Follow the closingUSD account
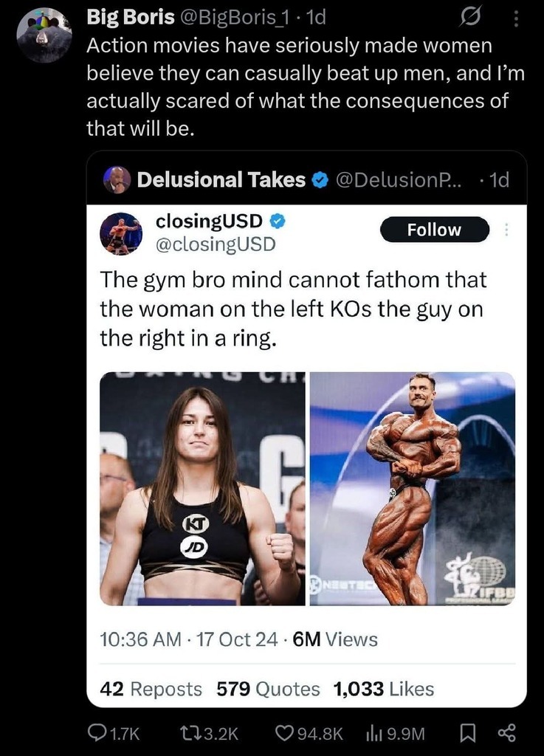 pos(434,230)
